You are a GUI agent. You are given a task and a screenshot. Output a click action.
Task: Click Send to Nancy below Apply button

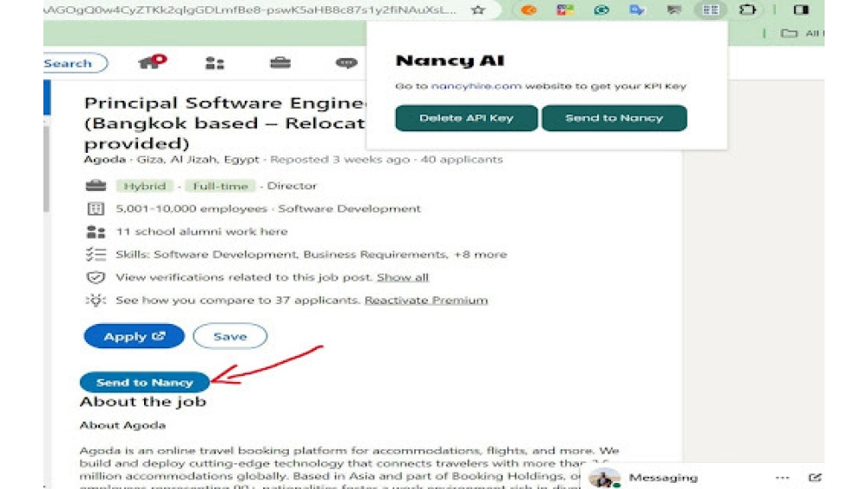(144, 382)
